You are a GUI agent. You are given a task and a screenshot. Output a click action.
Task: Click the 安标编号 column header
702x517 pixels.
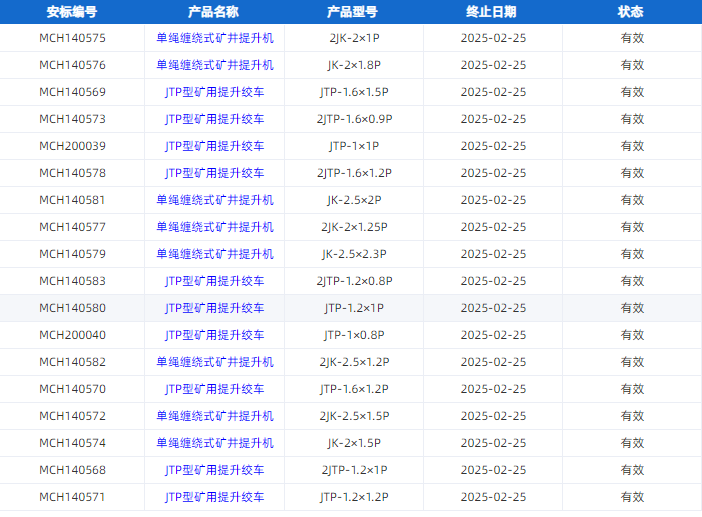point(72,12)
